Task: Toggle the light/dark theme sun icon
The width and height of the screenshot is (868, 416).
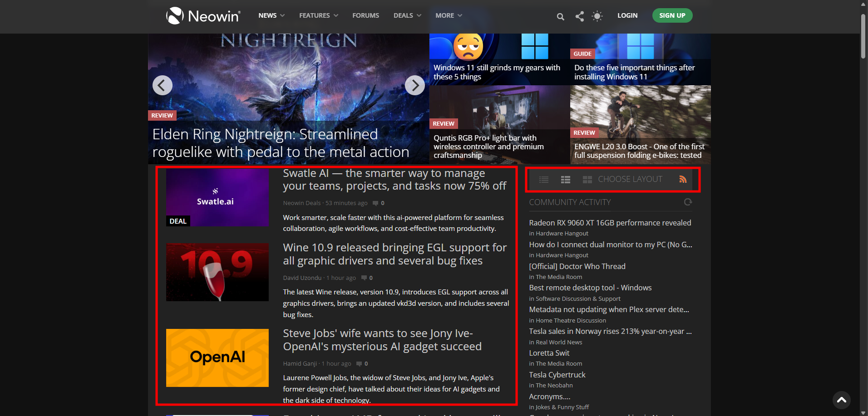Action: tap(597, 16)
